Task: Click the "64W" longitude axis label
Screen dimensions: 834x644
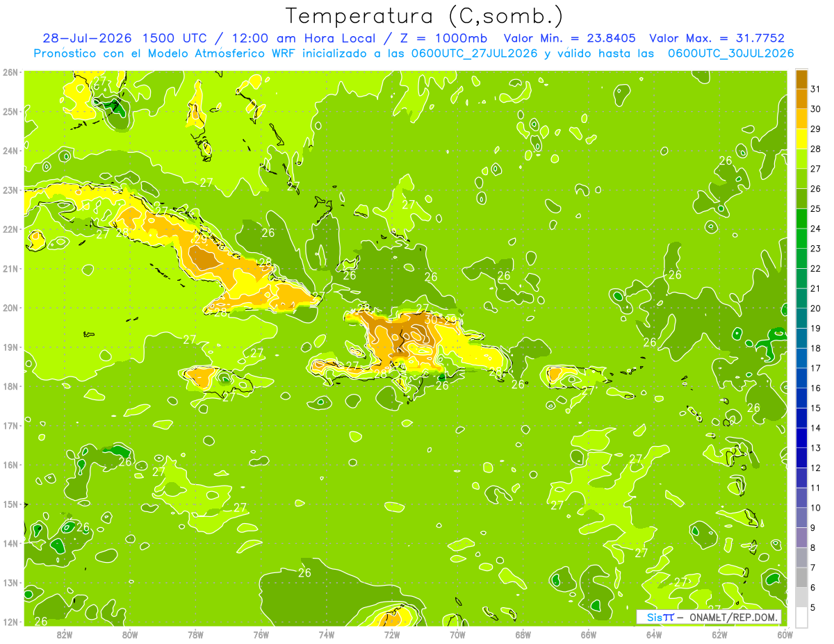Action: [x=654, y=634]
